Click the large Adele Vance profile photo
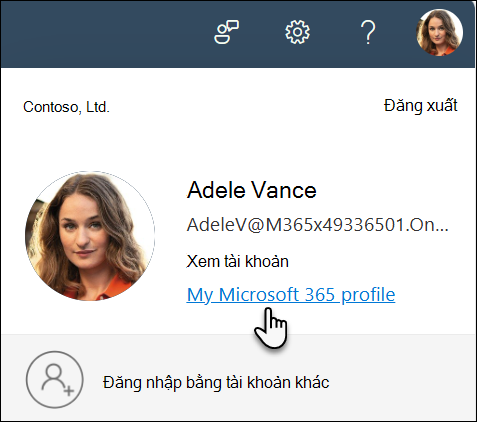Viewport: 477px width, 422px height. pos(90,236)
